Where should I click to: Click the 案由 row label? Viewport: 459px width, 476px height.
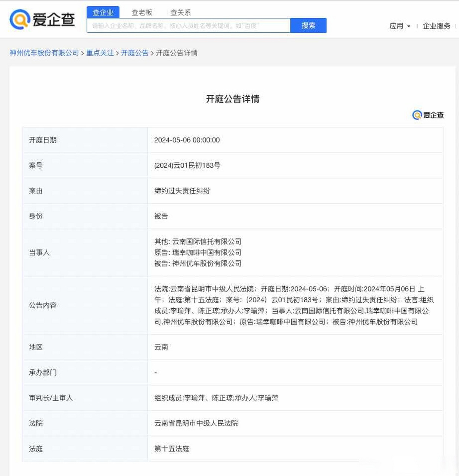tap(36, 191)
